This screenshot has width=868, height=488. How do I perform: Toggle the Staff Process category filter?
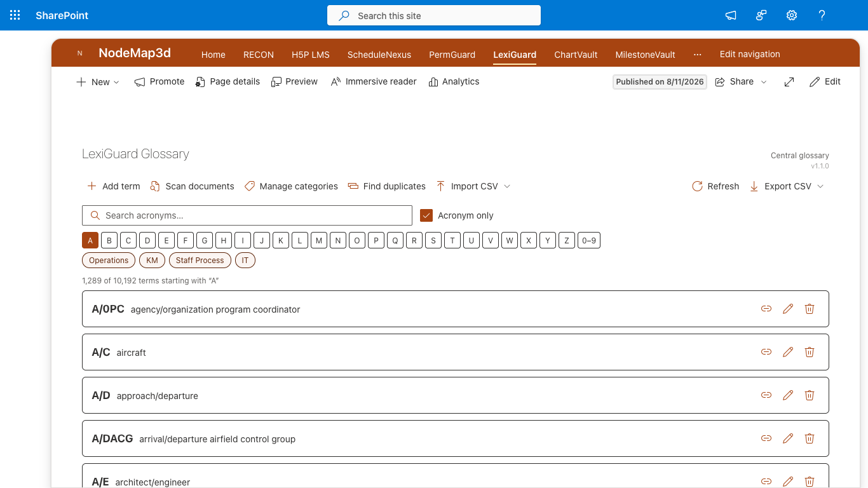point(200,261)
